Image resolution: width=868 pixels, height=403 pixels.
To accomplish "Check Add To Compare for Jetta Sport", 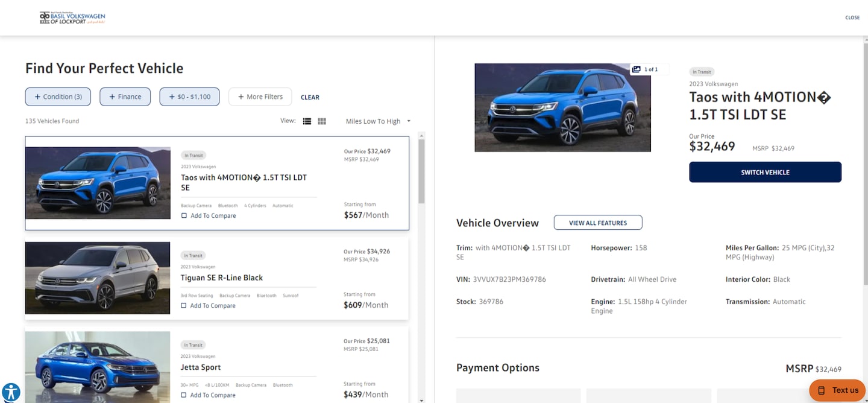I will click(184, 395).
